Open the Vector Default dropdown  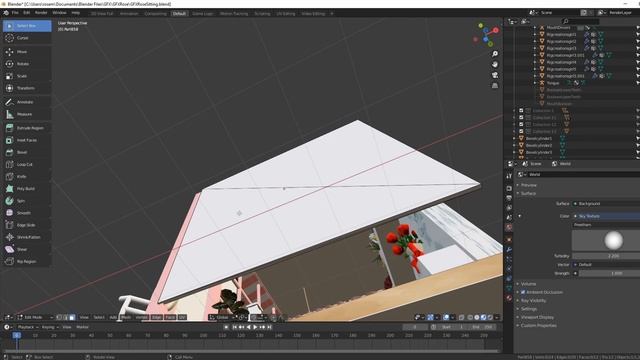tap(606, 265)
